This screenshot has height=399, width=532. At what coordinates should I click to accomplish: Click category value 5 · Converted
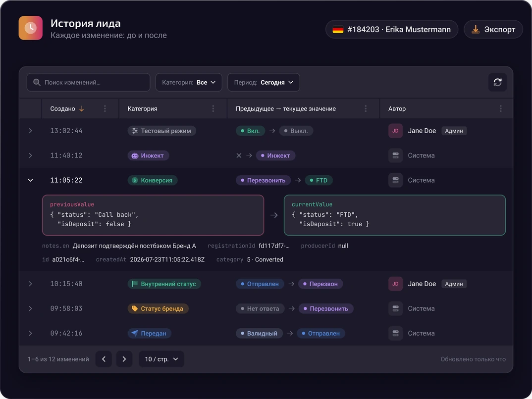[x=265, y=260]
